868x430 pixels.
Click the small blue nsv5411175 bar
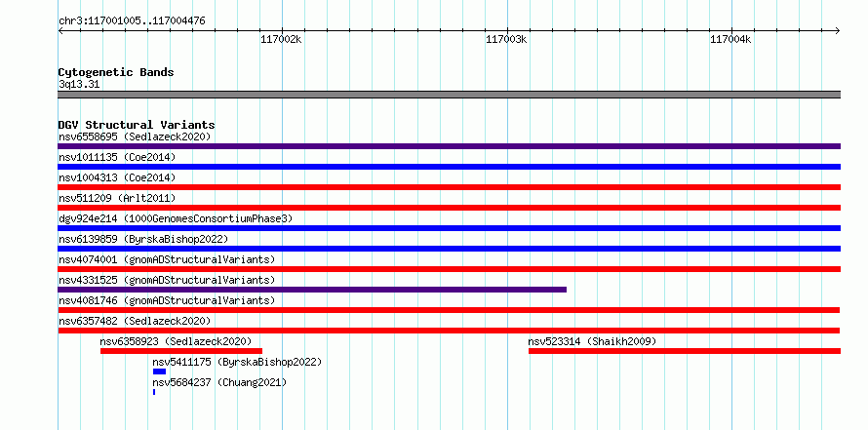(159, 371)
